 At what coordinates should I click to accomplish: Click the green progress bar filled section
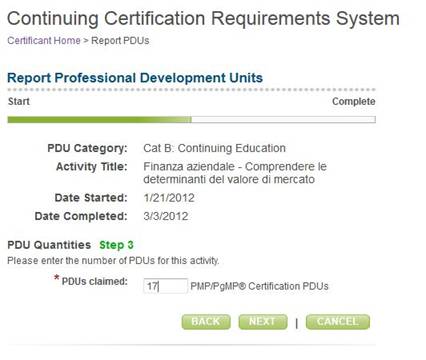[x=99, y=119]
